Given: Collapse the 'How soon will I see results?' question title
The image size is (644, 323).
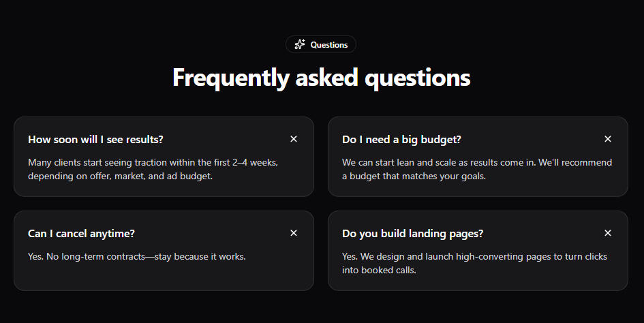Looking at the screenshot, I should point(95,139).
